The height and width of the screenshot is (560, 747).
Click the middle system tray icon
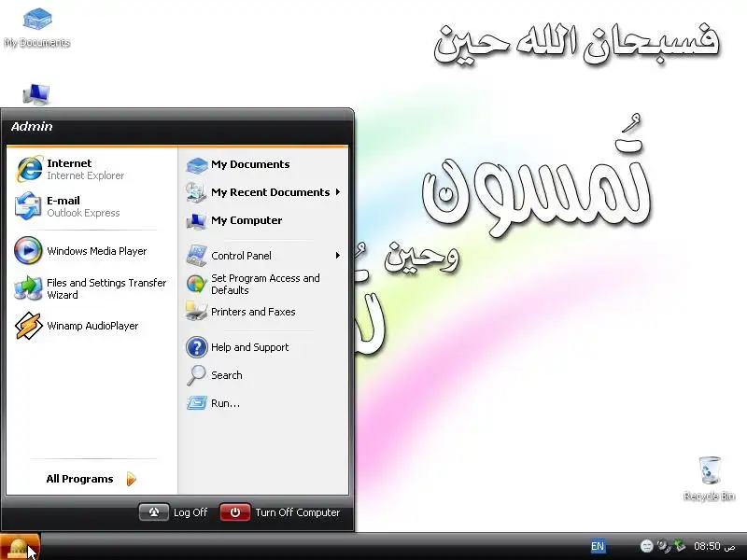click(x=664, y=546)
